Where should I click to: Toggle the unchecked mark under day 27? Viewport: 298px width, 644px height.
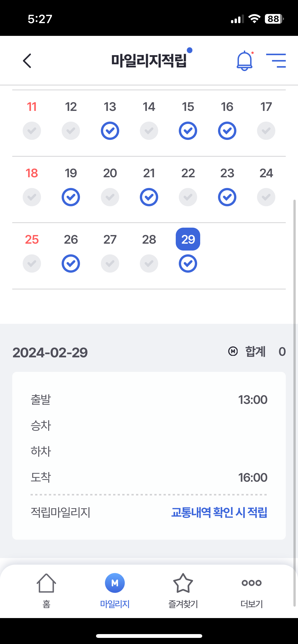coord(110,264)
